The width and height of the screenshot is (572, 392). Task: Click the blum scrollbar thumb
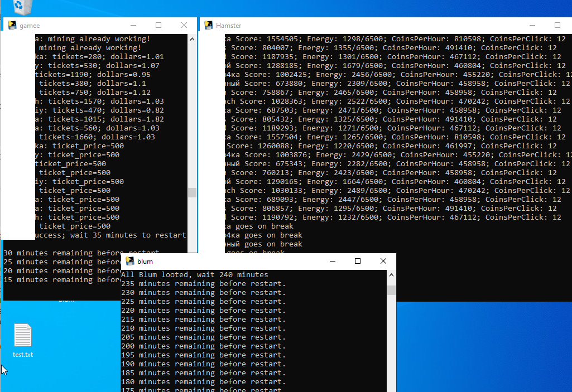coord(391,291)
